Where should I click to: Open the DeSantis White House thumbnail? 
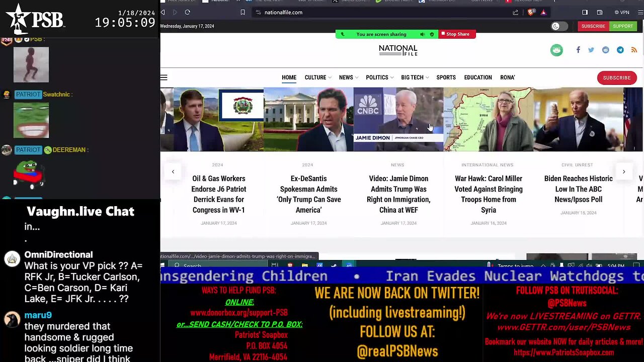pos(308,120)
